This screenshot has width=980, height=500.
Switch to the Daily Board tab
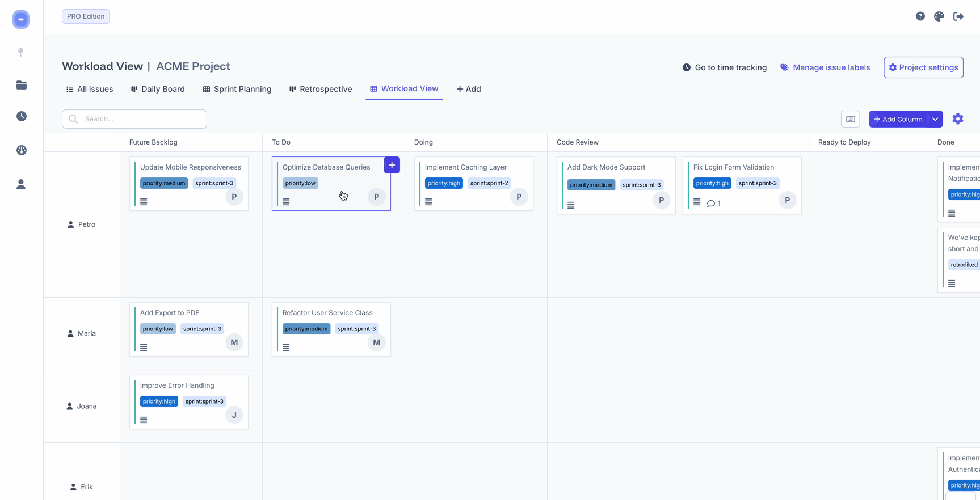(158, 89)
